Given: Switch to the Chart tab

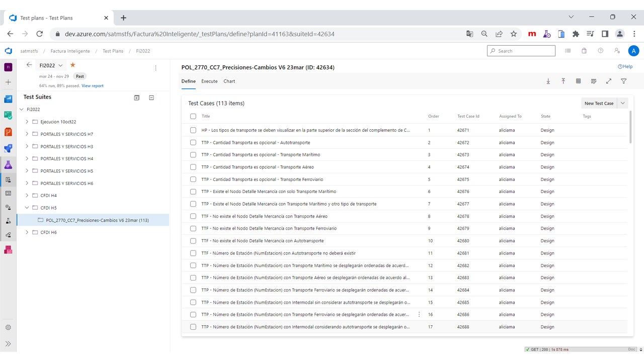Looking at the screenshot, I should click(x=229, y=81).
